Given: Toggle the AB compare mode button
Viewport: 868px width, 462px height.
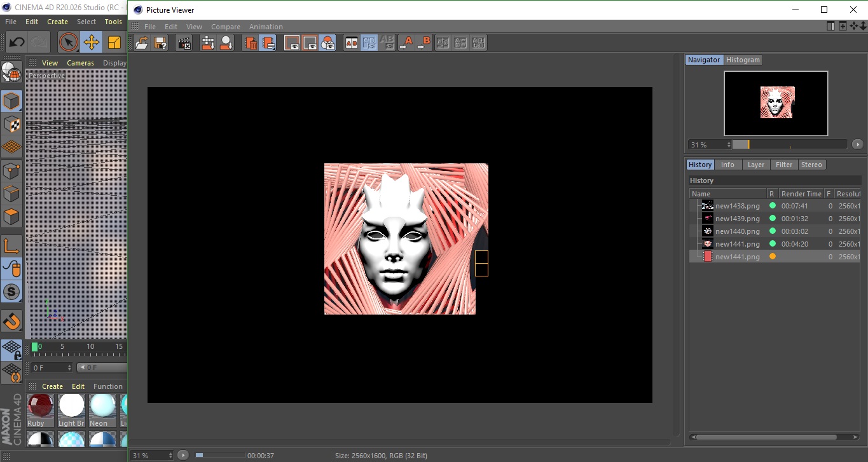Looking at the screenshot, I should 351,43.
